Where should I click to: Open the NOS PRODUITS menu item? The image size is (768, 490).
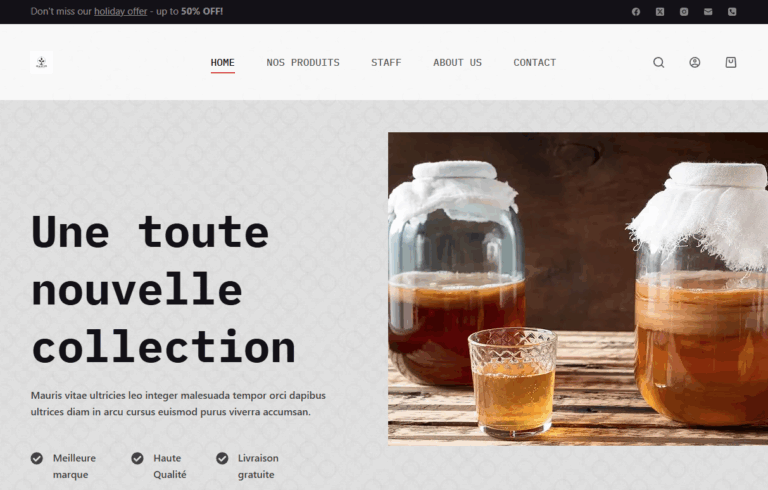point(303,63)
